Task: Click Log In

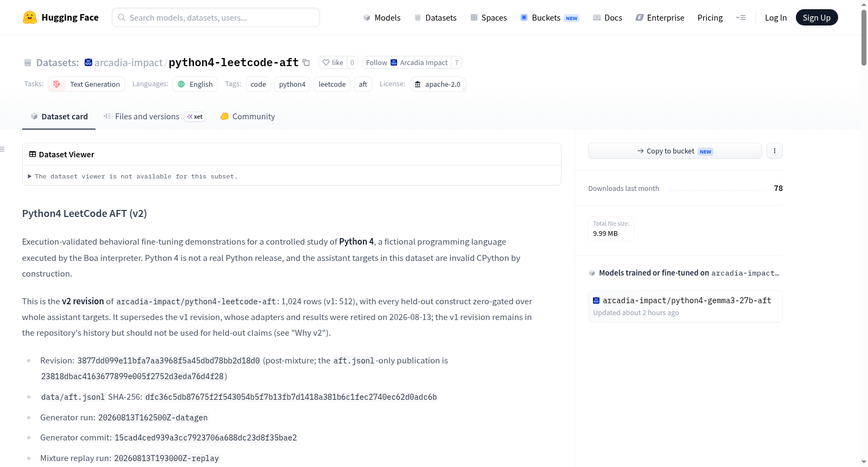Action: tap(776, 18)
